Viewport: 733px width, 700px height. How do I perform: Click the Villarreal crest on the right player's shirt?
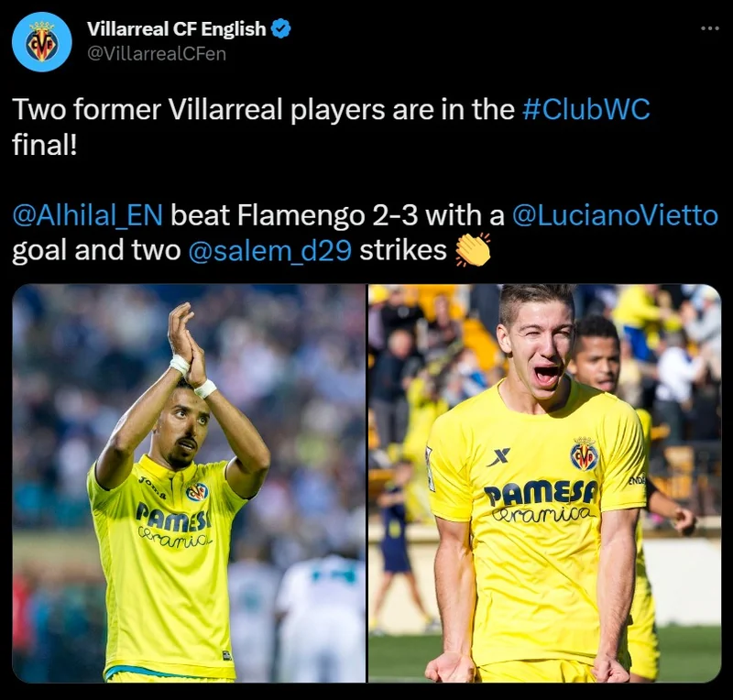(x=584, y=454)
